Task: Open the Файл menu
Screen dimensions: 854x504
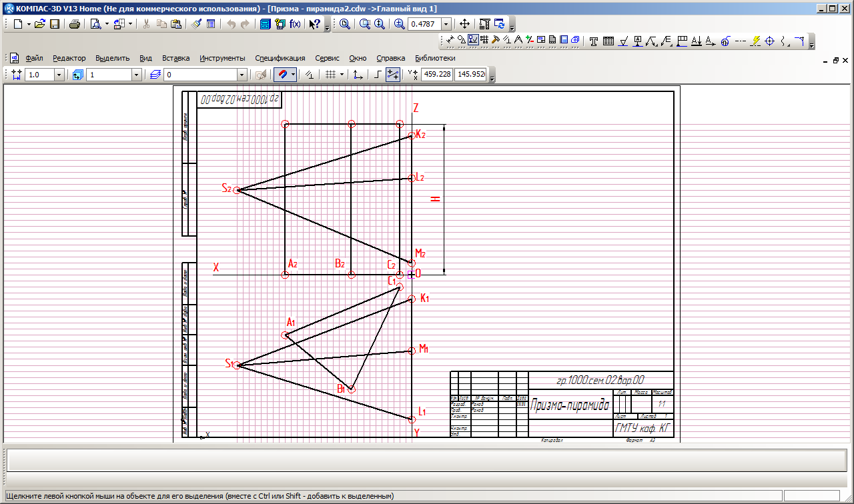Action: coord(34,58)
